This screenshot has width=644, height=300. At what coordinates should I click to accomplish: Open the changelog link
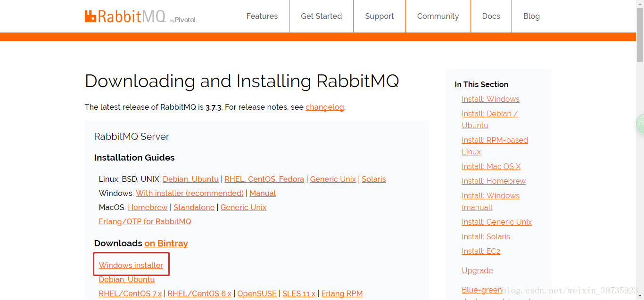tap(325, 107)
